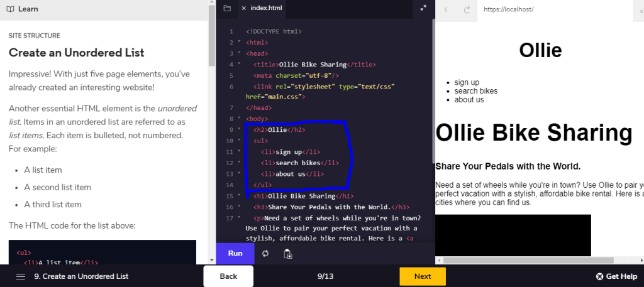Collapse the head section fold arrow on line 3

[x=239, y=53]
